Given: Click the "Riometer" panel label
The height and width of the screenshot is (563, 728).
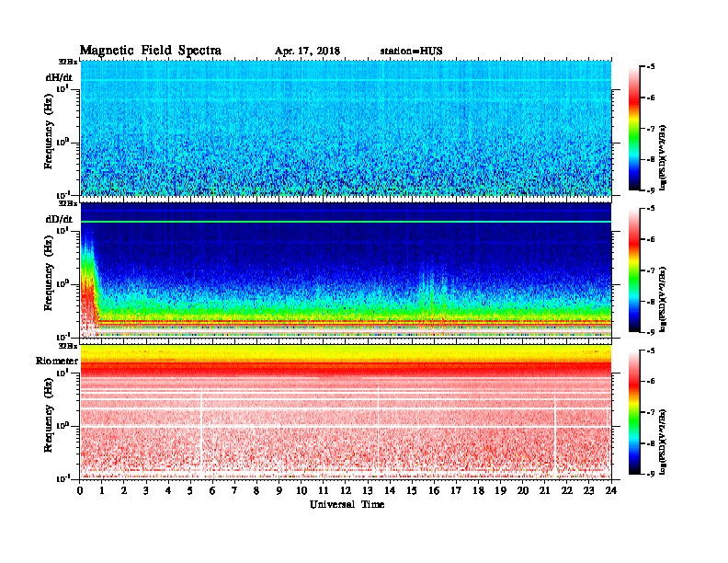Looking at the screenshot, I should coord(57,361).
